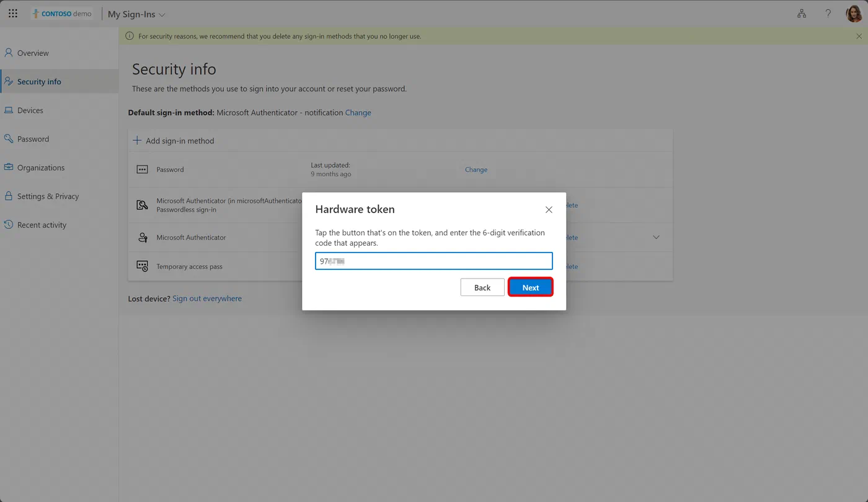The image size is (868, 502).
Task: Open the user profile avatar
Action: pos(854,14)
